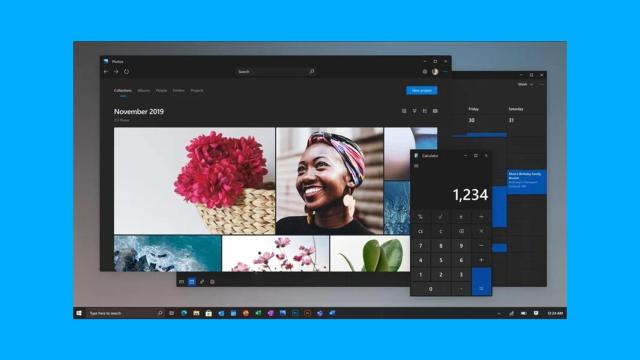Open the ocean waves photo thumbnail
Viewport: 640px width, 360px height.
click(x=167, y=253)
